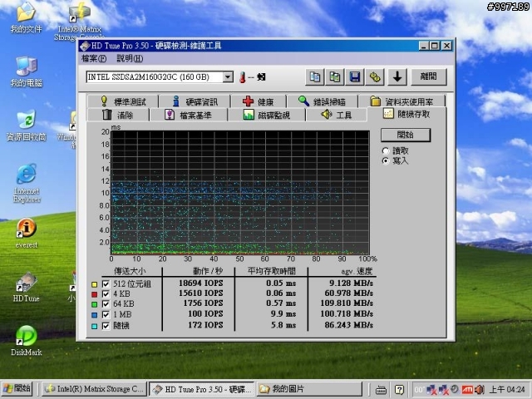Click the system clock showing 上午 04:24

(507, 390)
